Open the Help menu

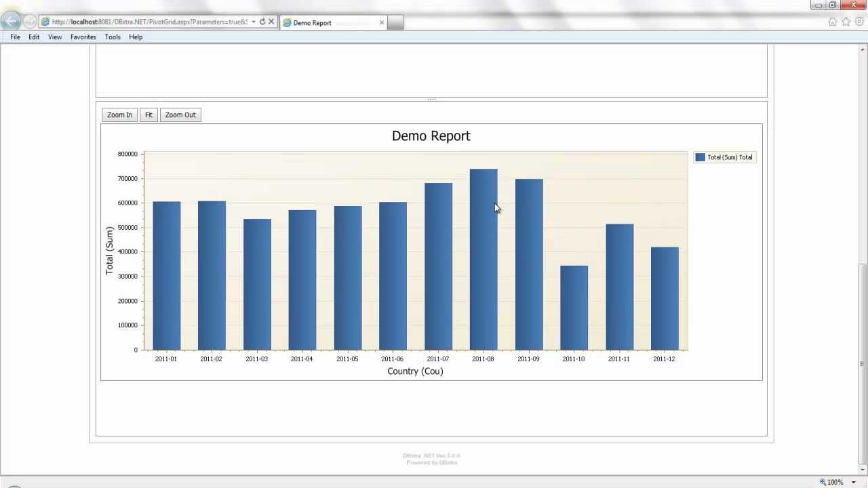click(x=136, y=37)
